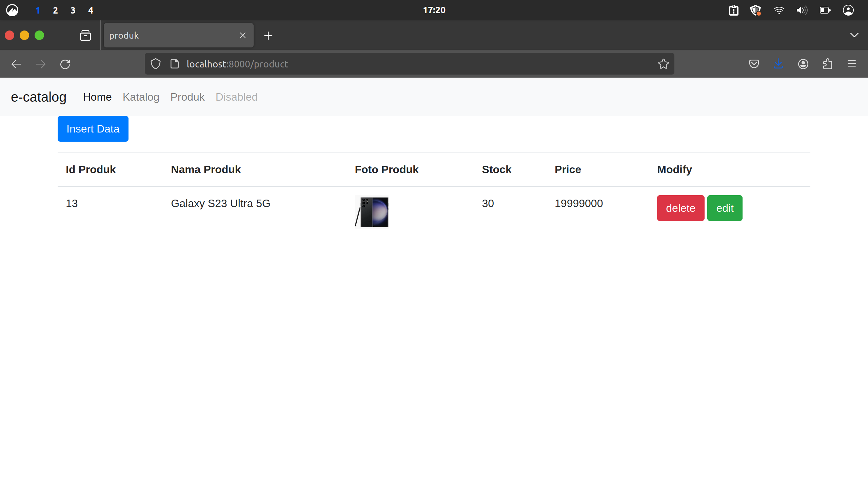868x488 pixels.
Task: Click the browser reload button
Action: click(65, 64)
